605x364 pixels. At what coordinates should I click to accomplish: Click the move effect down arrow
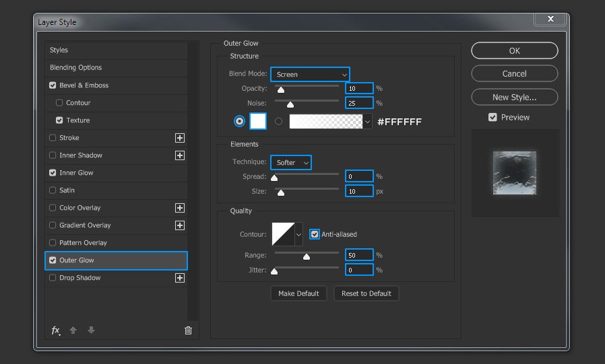click(x=92, y=330)
